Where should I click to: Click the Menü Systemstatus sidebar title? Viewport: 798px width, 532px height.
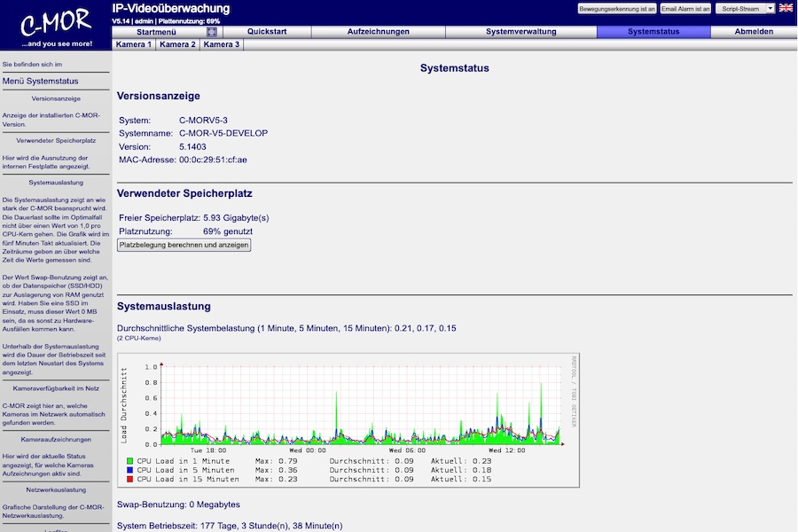click(40, 81)
